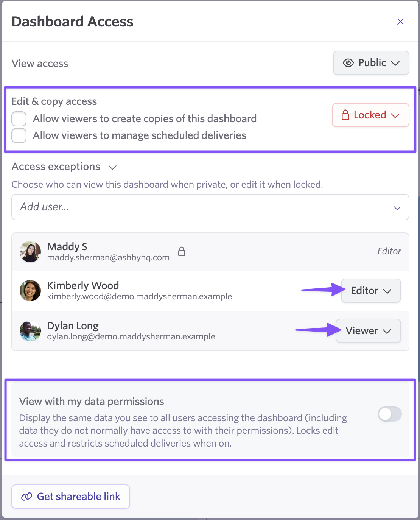Screen dimensions: 420x520
Task: Change Kimberly Wood's Editor role dropdown
Action: 371,291
